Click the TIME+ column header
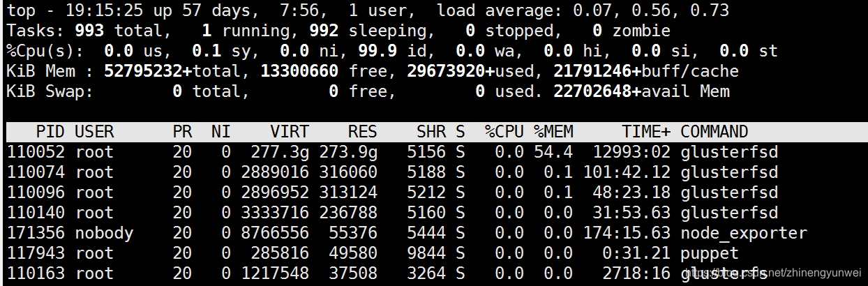Screen dimensions: 868x286 pyautogui.click(x=646, y=132)
